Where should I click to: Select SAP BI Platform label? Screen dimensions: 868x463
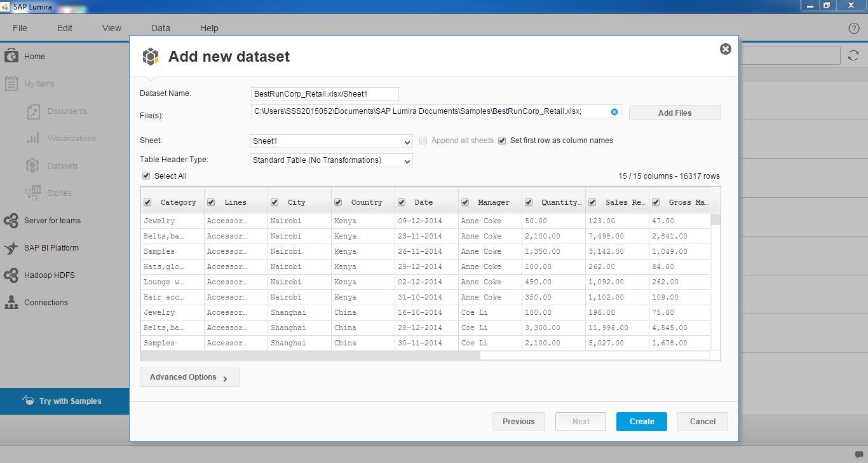pyautogui.click(x=51, y=248)
